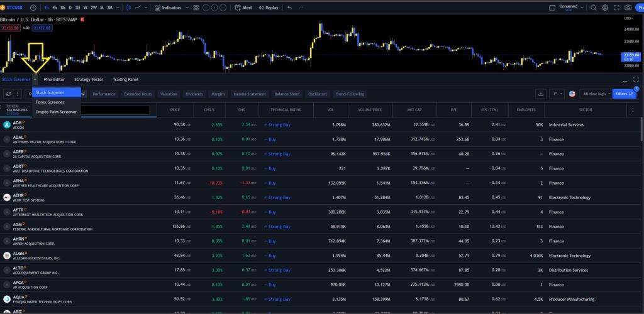The height and width of the screenshot is (314, 644).
Task: Open the Indicators dialog
Action: pyautogui.click(x=168, y=8)
